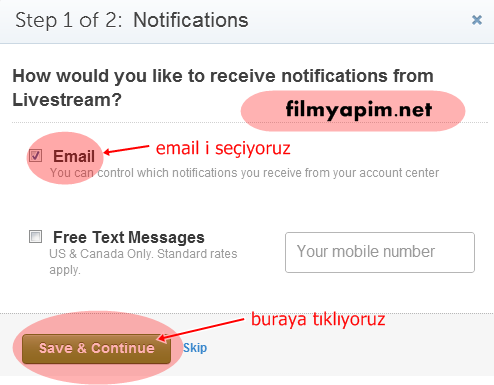Select the Email option label

(74, 156)
